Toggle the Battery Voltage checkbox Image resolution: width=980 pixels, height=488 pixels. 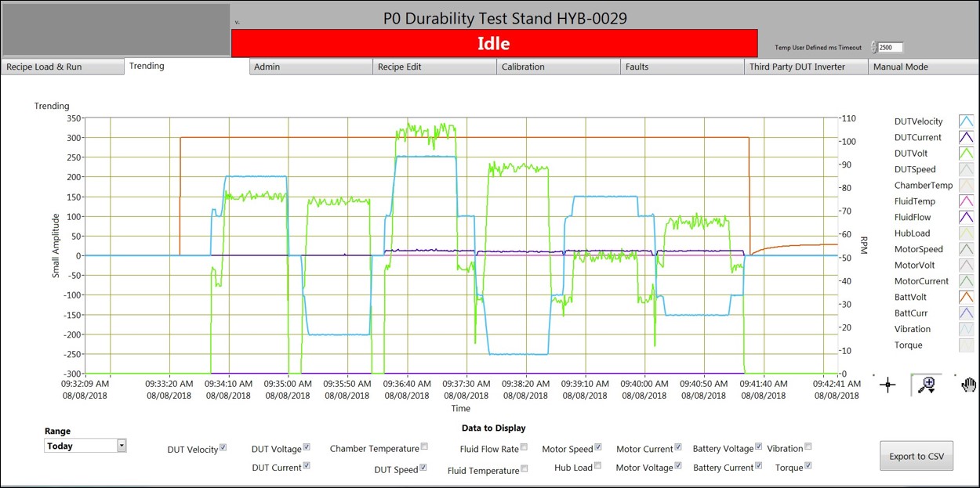point(758,447)
